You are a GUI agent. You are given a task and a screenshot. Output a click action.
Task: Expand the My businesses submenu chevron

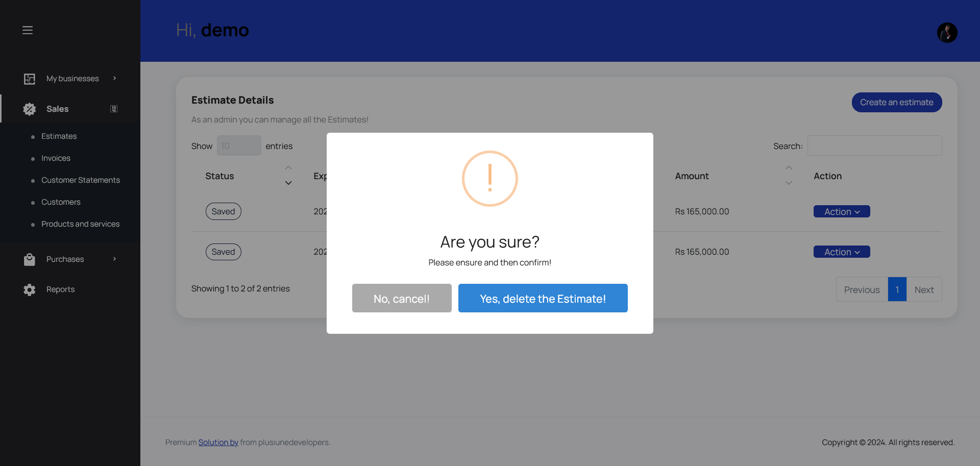pyautogui.click(x=114, y=79)
